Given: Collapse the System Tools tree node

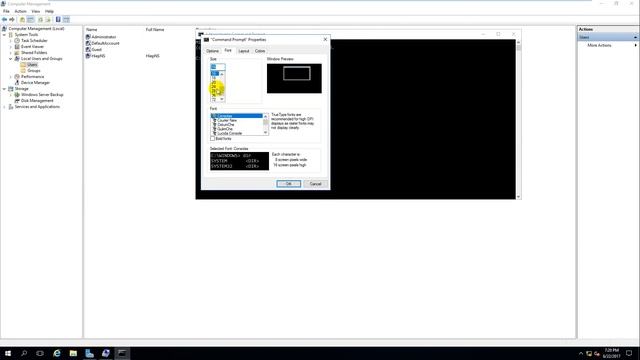Looking at the screenshot, I should 4,35.
